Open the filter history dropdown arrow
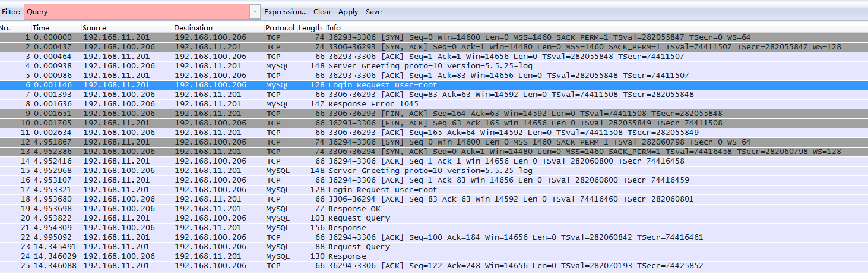Image resolution: width=868 pixels, height=273 pixels. click(255, 12)
